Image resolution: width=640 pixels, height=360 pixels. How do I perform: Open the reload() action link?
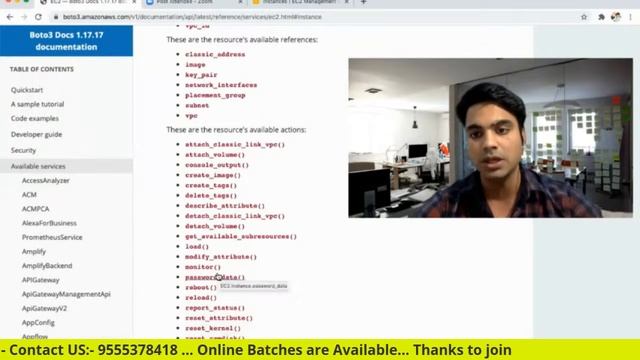click(x=201, y=298)
